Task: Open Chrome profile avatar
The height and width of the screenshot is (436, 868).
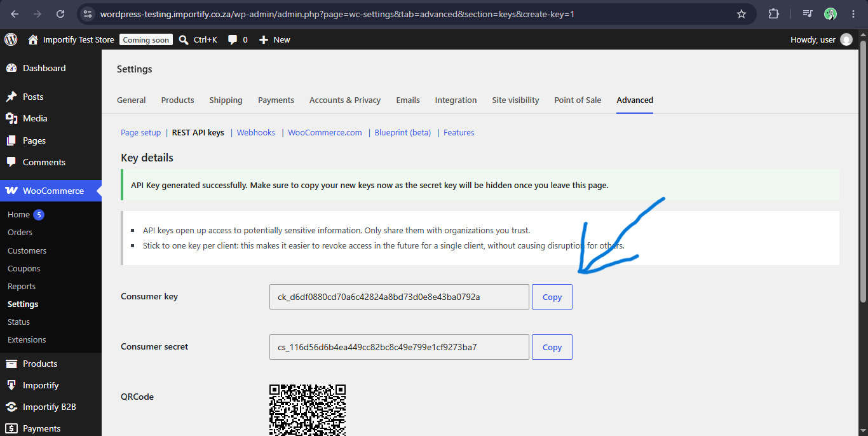Action: (830, 14)
